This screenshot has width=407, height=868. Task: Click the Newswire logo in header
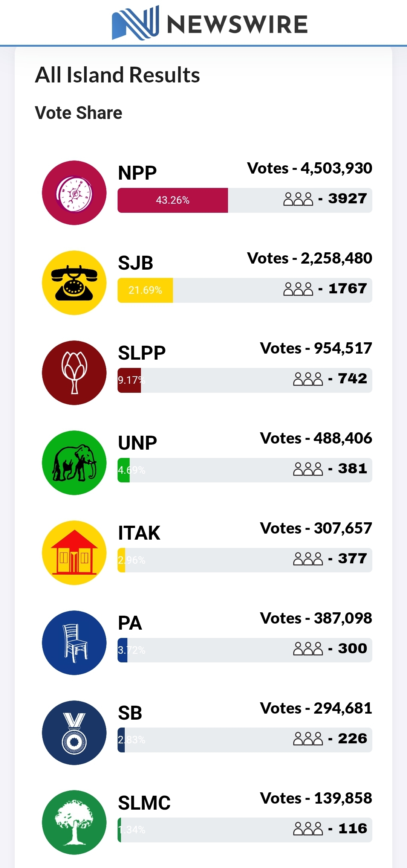click(210, 23)
